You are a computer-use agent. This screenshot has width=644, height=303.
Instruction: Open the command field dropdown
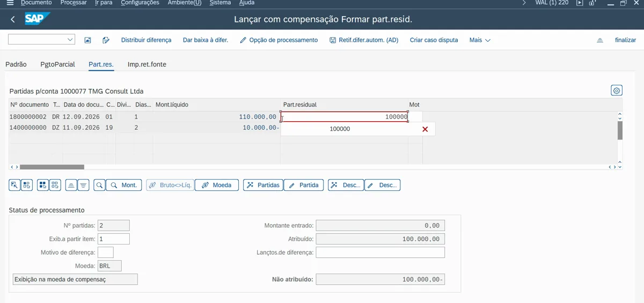pyautogui.click(x=70, y=40)
